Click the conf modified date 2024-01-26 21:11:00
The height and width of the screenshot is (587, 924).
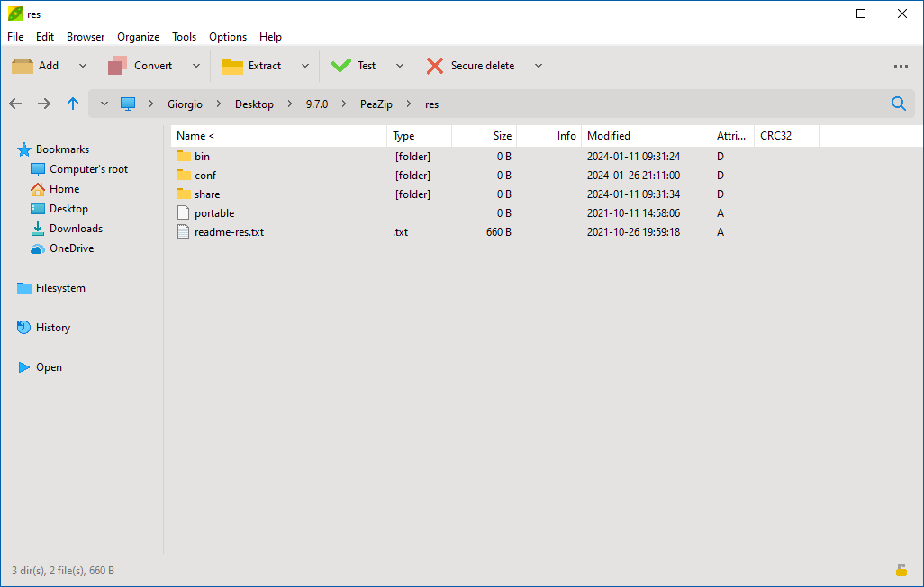(x=633, y=176)
